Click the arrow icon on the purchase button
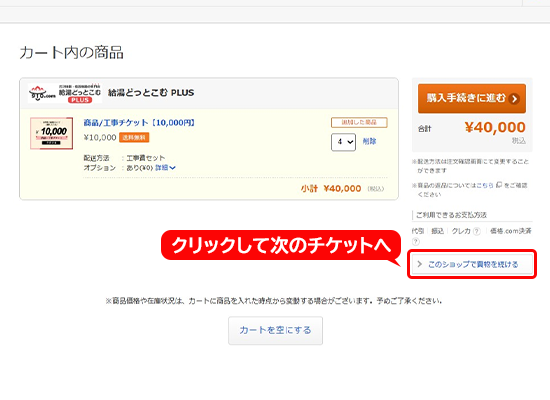The width and height of the screenshot is (550, 400). coord(514,99)
